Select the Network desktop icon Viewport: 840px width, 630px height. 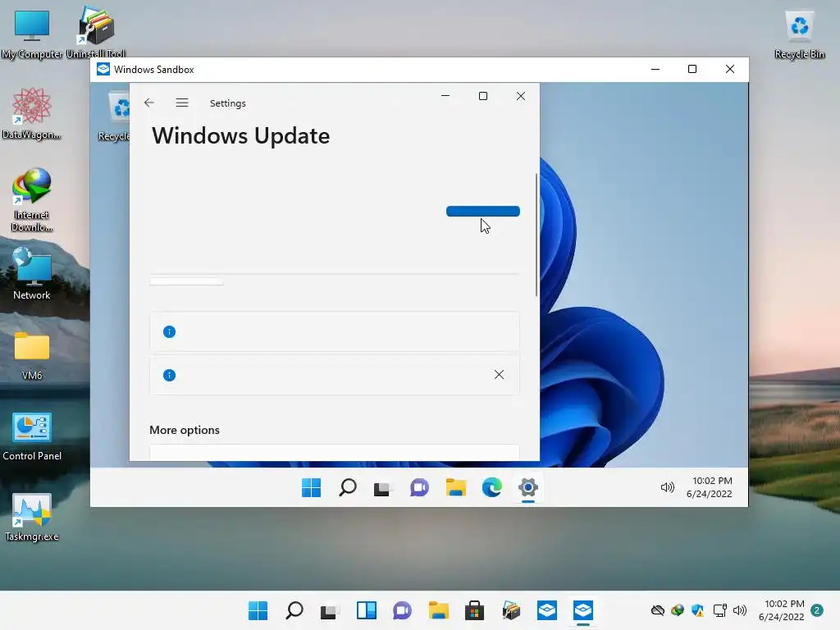(32, 274)
